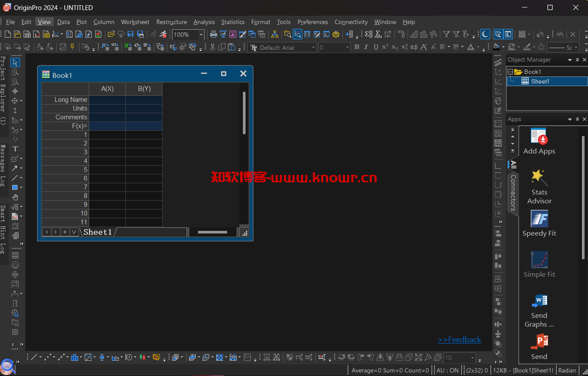Select the blue Rectangle tool
The image size is (588, 376).
14,188
